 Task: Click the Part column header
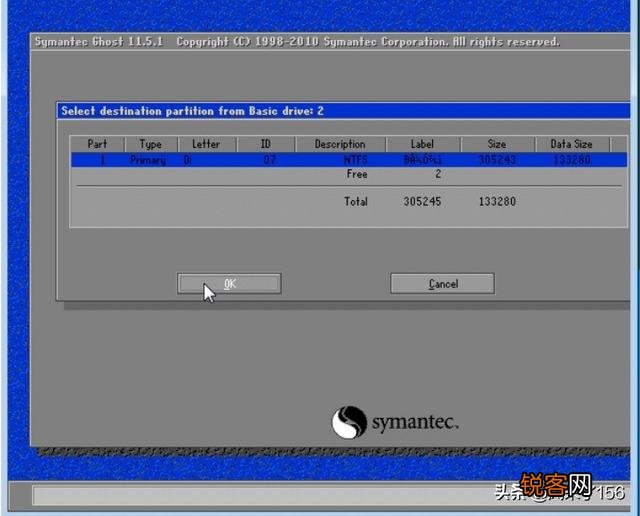tap(97, 144)
